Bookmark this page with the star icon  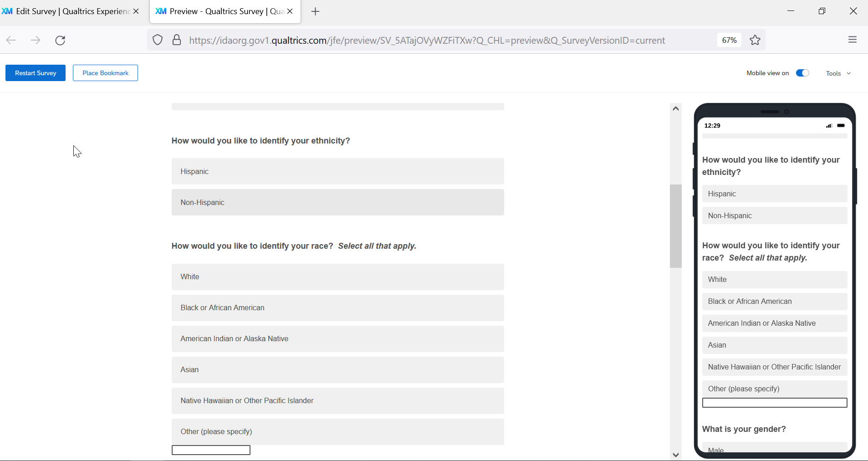755,40
